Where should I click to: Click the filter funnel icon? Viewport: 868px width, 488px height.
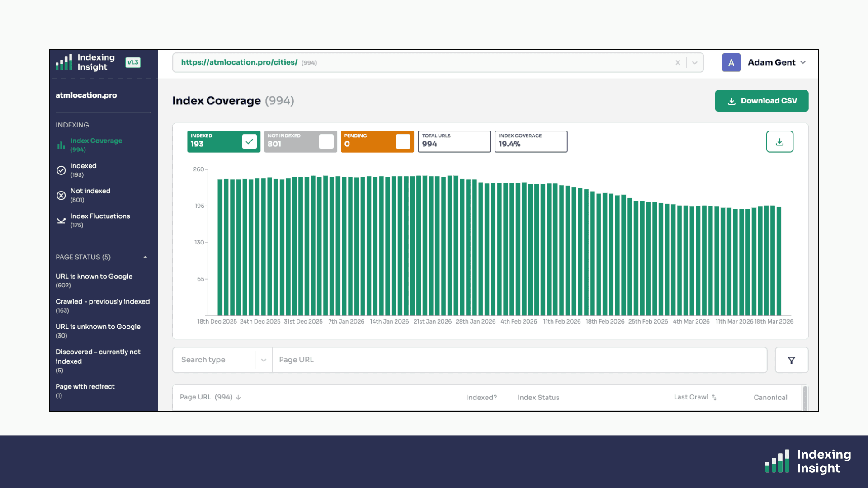(x=791, y=360)
